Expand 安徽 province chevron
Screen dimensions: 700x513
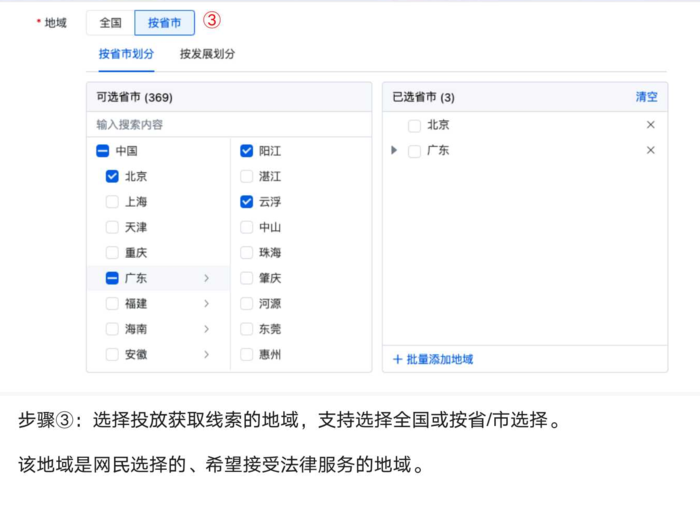point(207,354)
